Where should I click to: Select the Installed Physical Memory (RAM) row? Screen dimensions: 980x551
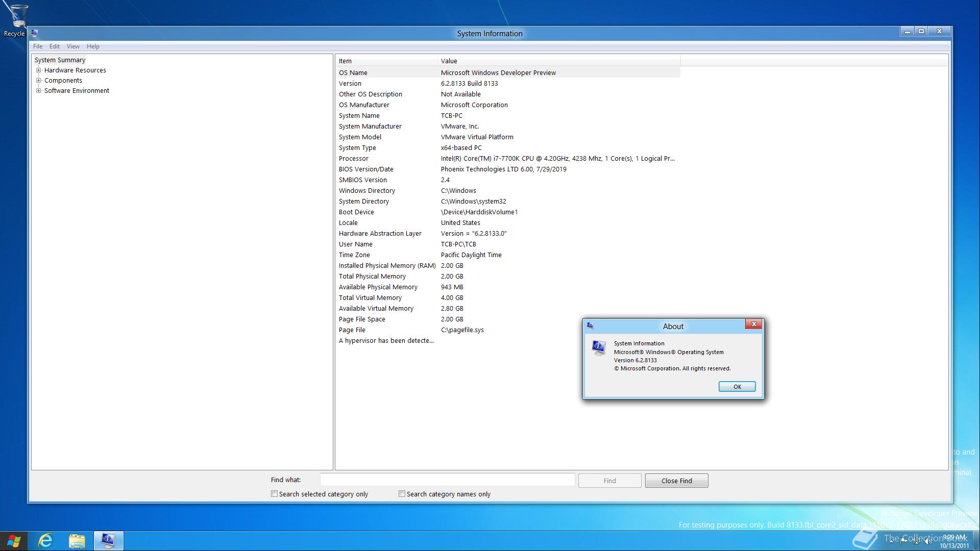[508, 266]
